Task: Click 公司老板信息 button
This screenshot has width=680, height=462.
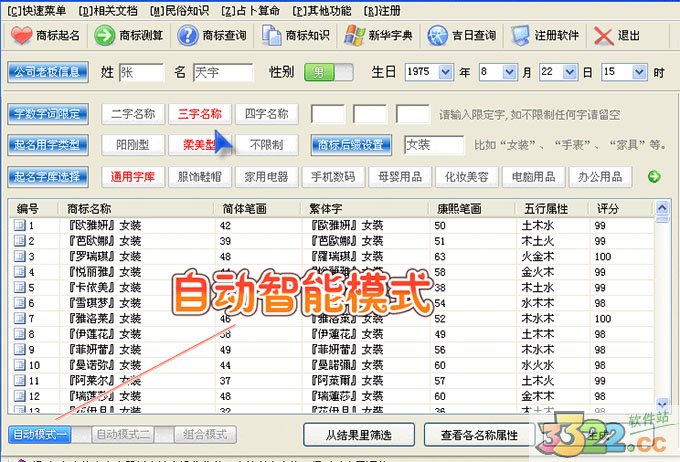Action: pyautogui.click(x=48, y=72)
